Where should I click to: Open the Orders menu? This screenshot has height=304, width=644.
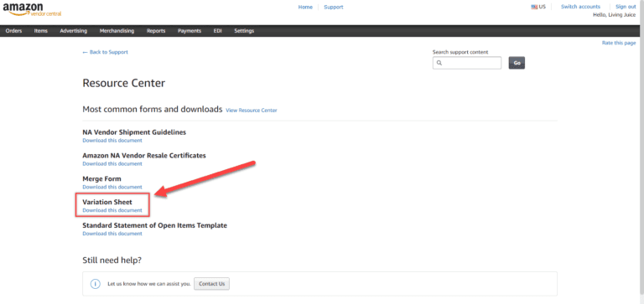click(x=14, y=31)
